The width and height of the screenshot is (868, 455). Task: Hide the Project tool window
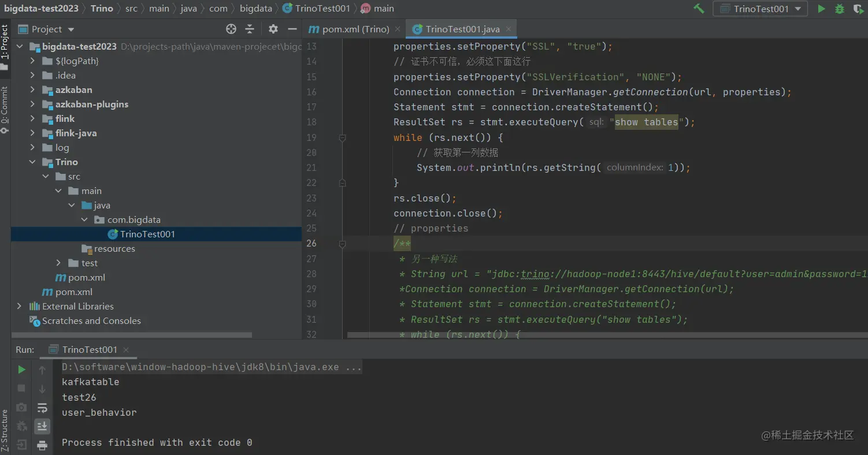click(292, 29)
